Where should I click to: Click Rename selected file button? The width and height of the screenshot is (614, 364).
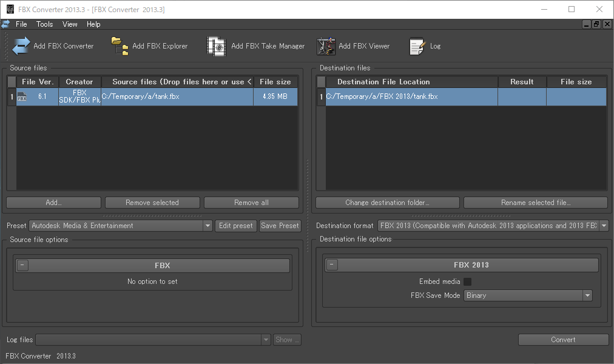[536, 203]
